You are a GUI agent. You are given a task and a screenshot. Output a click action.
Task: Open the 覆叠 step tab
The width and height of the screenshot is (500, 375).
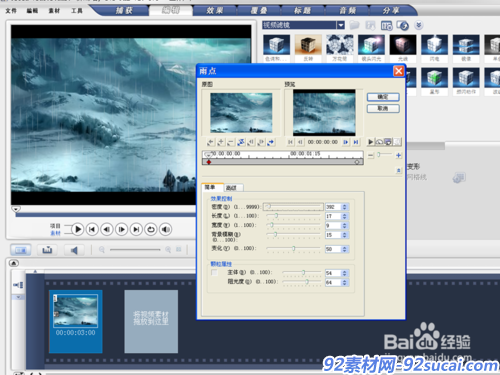coord(259,11)
